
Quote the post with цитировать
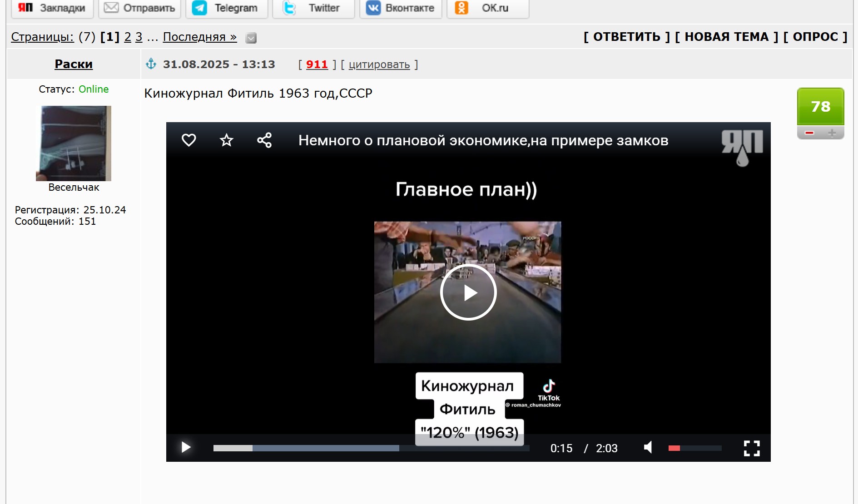click(379, 65)
